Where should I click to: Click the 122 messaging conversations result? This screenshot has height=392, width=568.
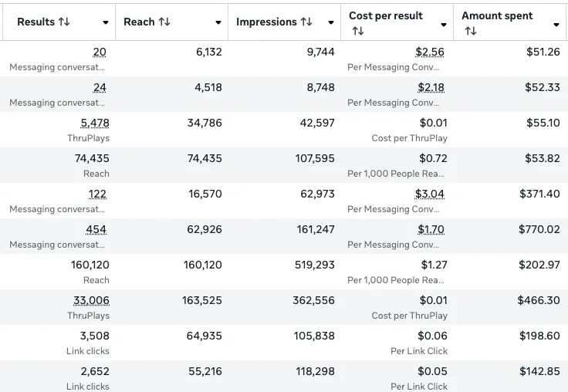(97, 194)
